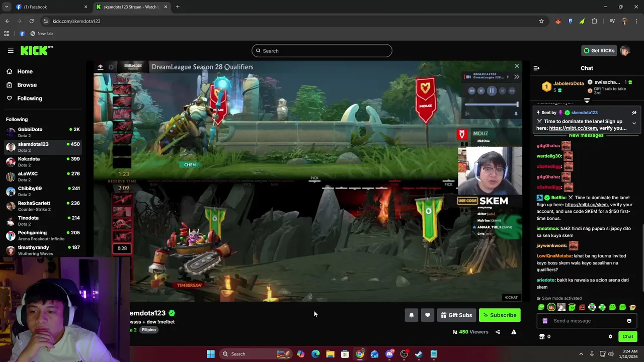Open the chat settings gear
Screen dimensions: 644x362
[610, 337]
